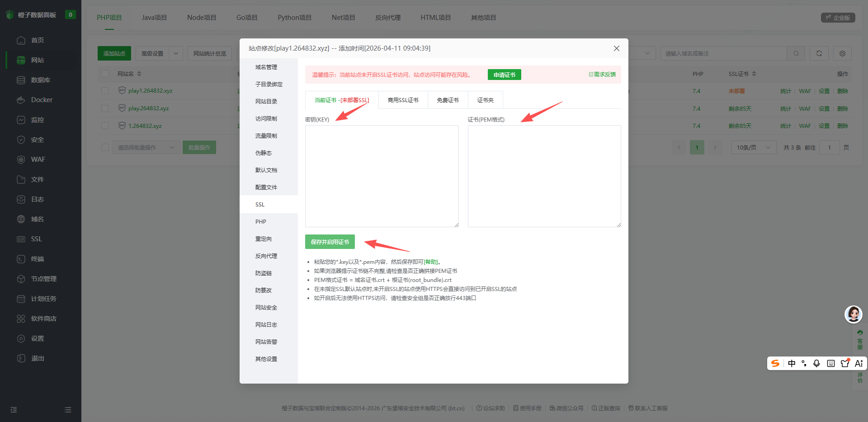The width and height of the screenshot is (868, 422).
Task: Select 反向代理 in modal side menu
Action: pos(266,256)
